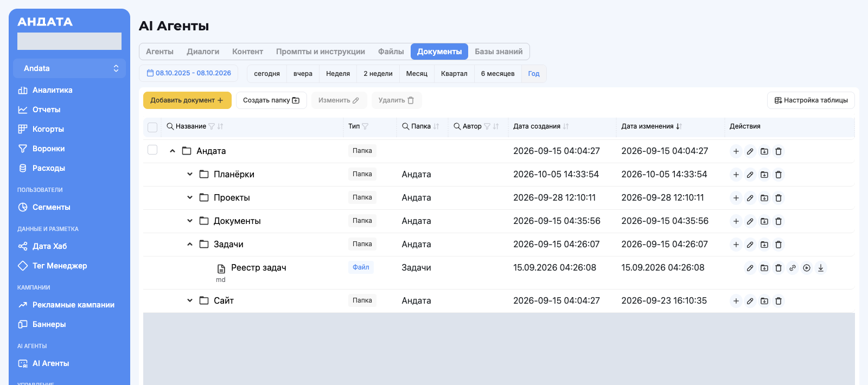Sort by the Папка column
868x385 pixels.
pos(436,126)
